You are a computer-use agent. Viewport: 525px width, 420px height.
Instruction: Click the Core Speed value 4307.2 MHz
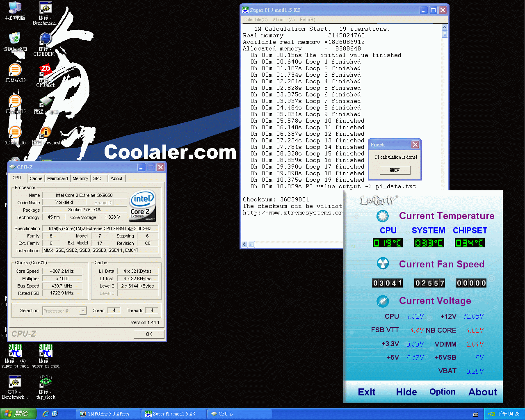tap(62, 271)
